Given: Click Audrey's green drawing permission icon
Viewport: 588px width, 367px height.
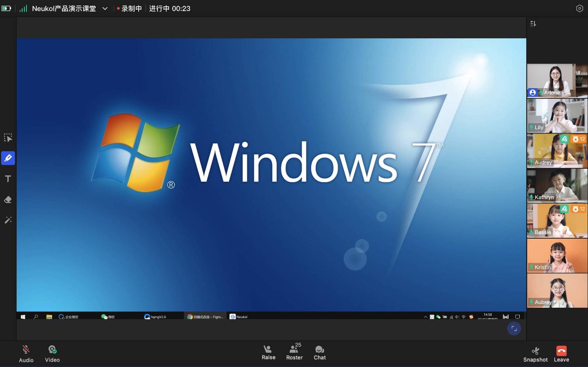Looking at the screenshot, I should [x=564, y=139].
